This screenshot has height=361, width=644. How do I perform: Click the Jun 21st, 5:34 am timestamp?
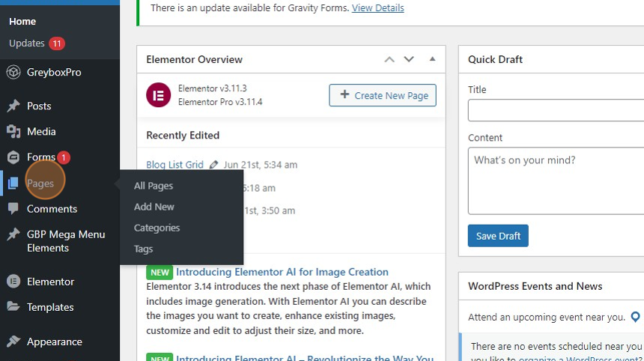(x=261, y=165)
